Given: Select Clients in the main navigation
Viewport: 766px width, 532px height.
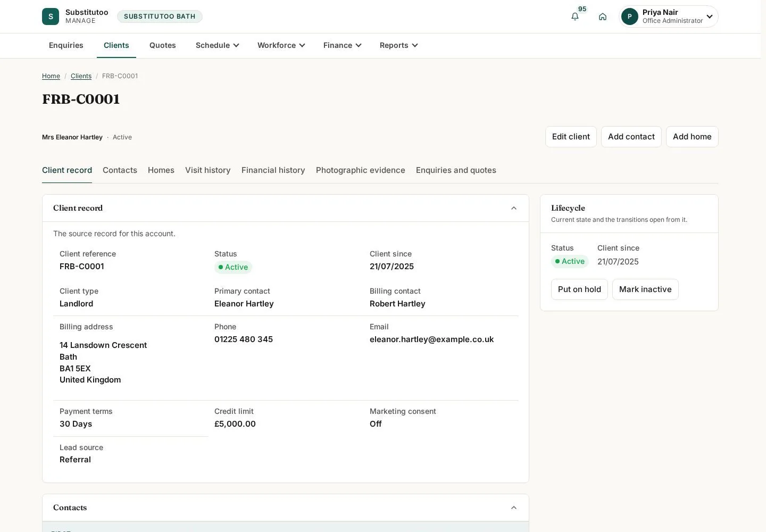Looking at the screenshot, I should (x=116, y=45).
